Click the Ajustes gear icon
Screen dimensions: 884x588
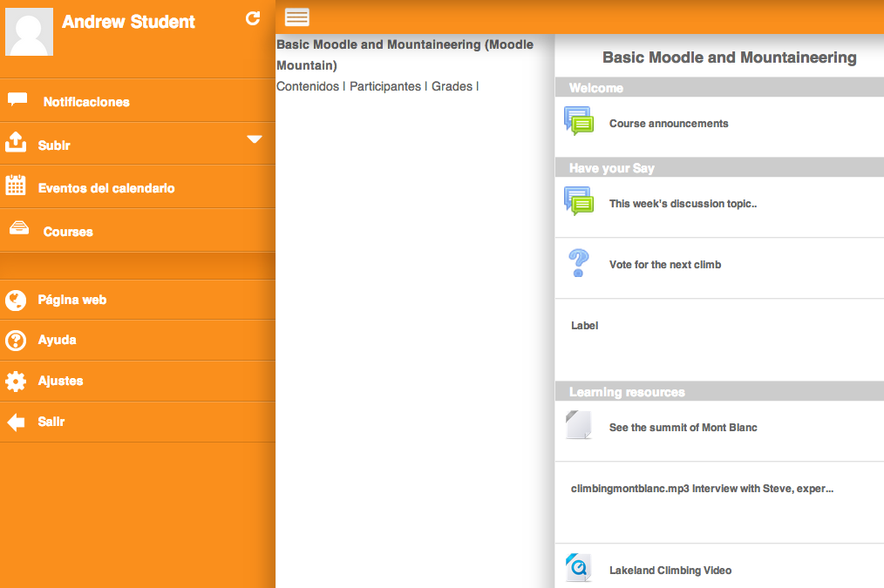click(x=16, y=382)
